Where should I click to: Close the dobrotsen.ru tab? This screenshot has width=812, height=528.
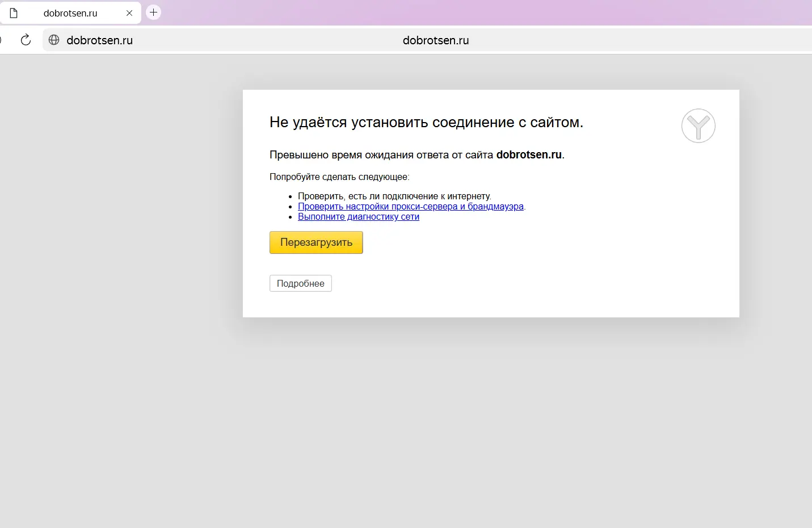pos(129,13)
